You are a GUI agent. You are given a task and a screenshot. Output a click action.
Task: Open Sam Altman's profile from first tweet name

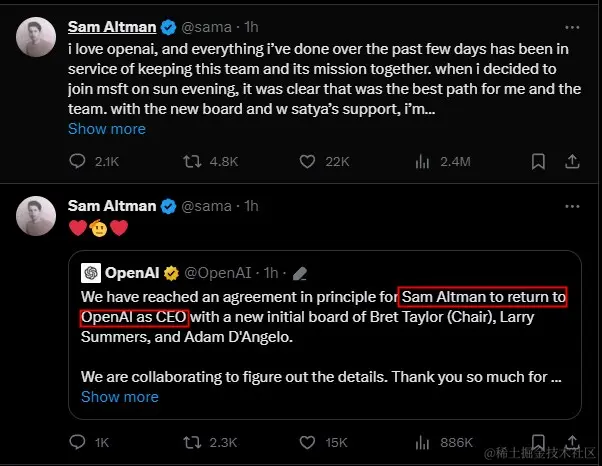click(111, 26)
